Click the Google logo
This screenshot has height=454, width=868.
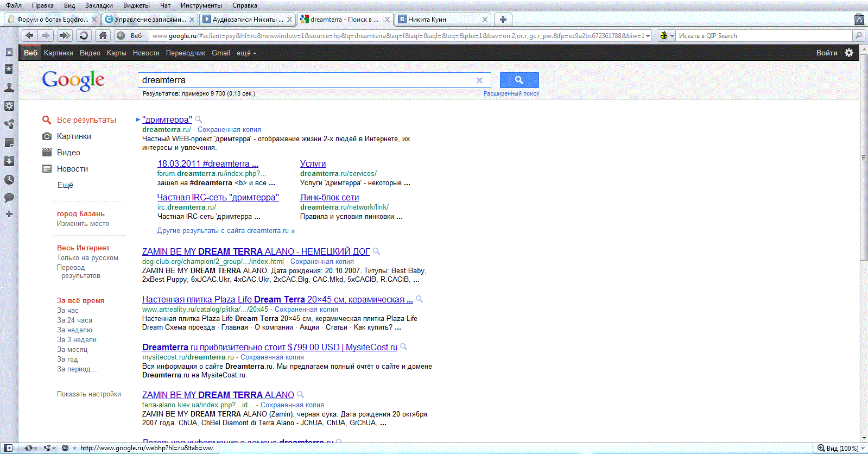73,81
